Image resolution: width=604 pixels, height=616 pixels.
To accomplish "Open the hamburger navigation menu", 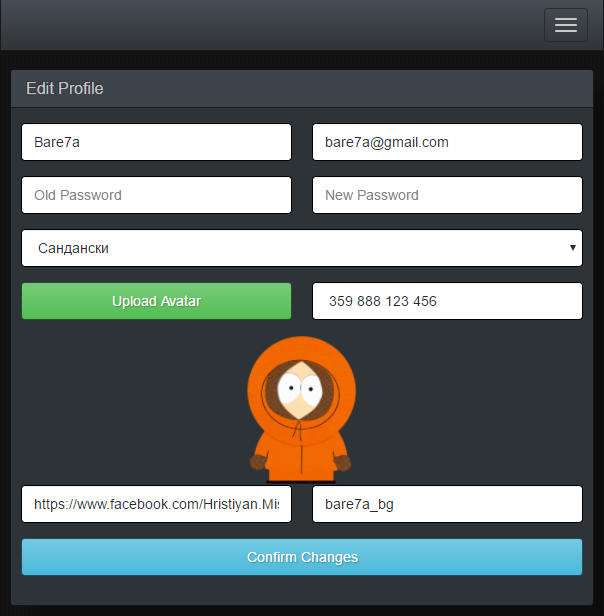I will tap(565, 25).
